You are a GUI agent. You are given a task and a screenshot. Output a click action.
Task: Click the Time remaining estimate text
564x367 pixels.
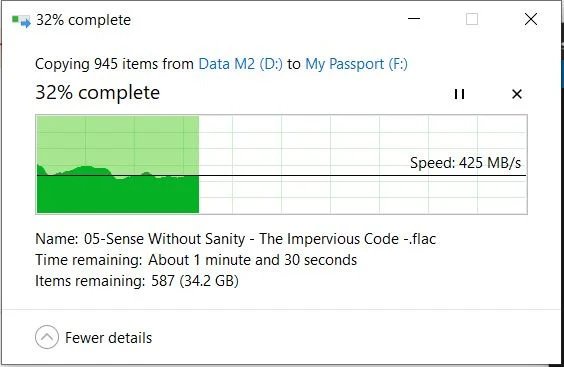tap(196, 260)
